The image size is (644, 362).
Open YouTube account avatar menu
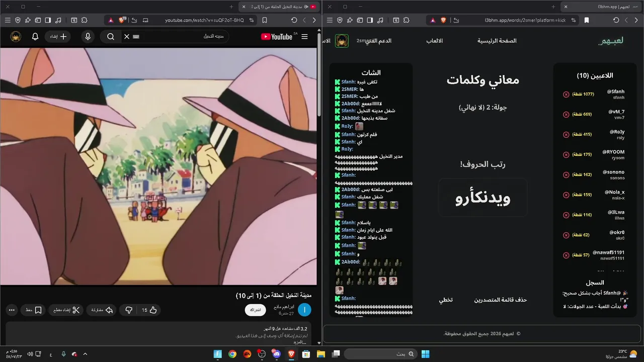pos(16,37)
